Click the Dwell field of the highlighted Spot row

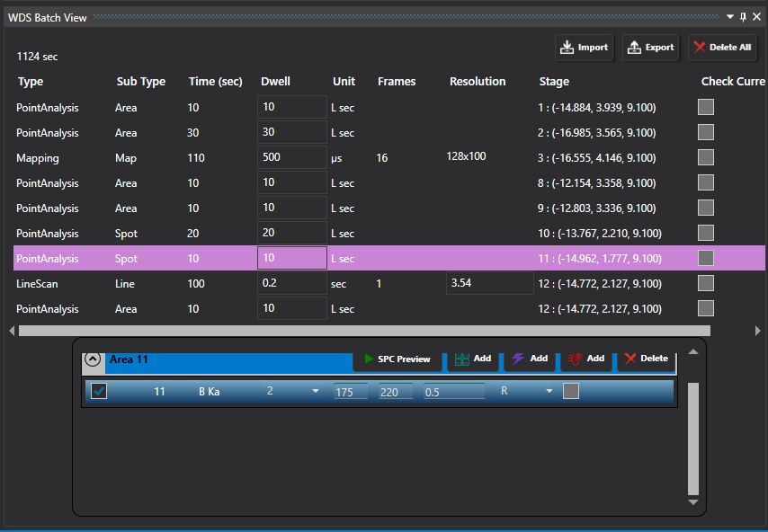291,259
